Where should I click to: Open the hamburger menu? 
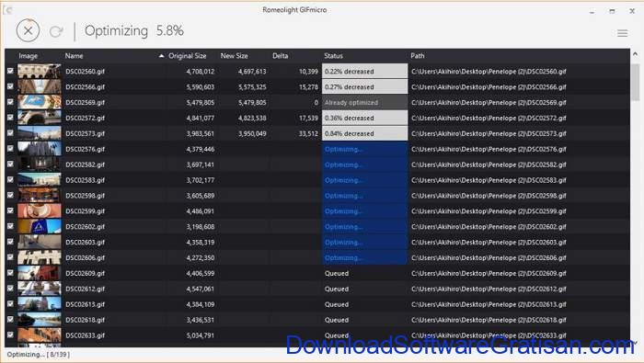(622, 33)
